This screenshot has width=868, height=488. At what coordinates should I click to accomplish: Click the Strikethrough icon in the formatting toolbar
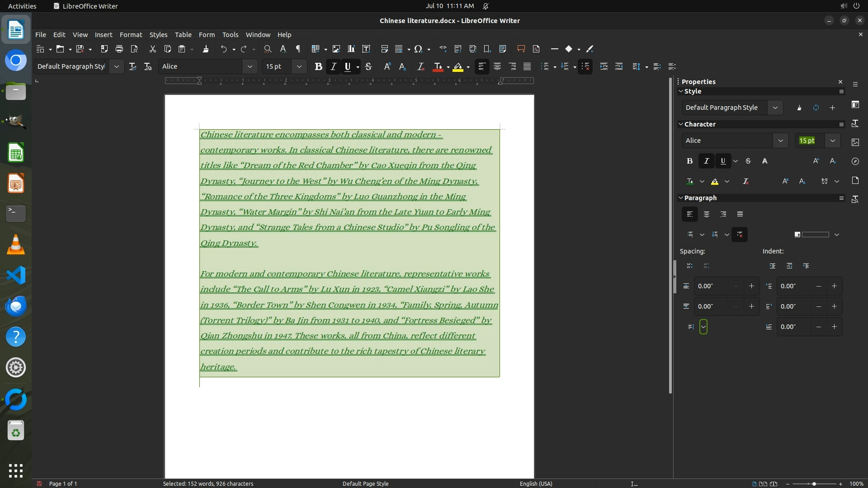(368, 66)
